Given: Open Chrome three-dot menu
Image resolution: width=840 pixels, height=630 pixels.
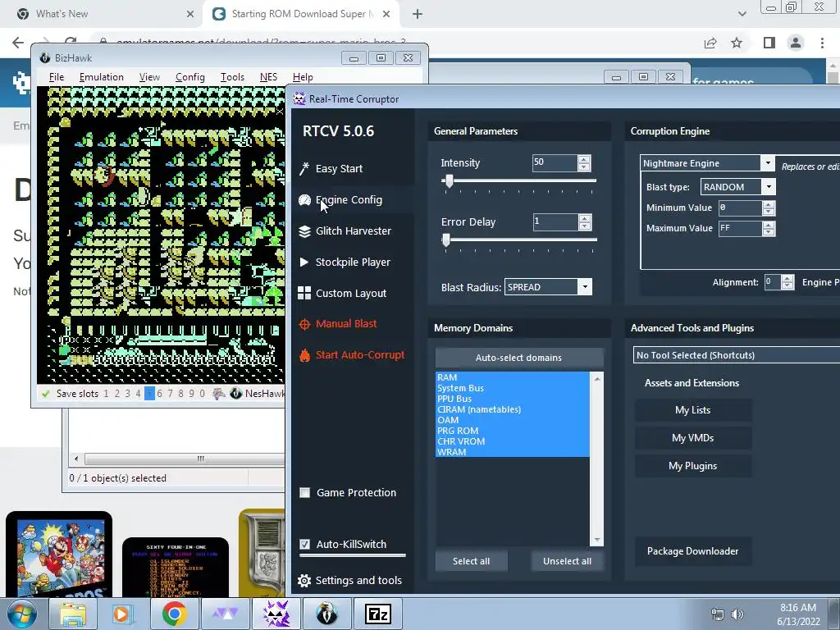Looking at the screenshot, I should pos(822,43).
